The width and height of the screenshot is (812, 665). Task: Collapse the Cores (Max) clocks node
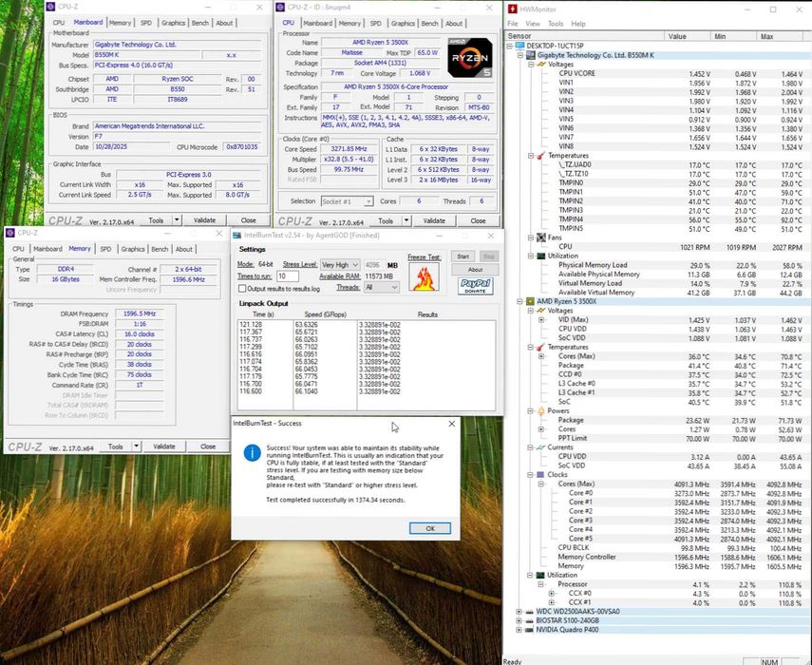541,484
